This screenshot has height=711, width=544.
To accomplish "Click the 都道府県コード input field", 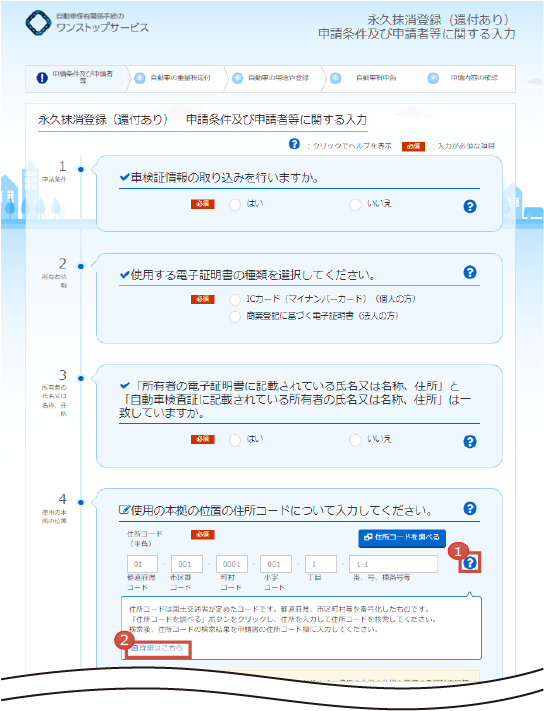I will (x=142, y=564).
